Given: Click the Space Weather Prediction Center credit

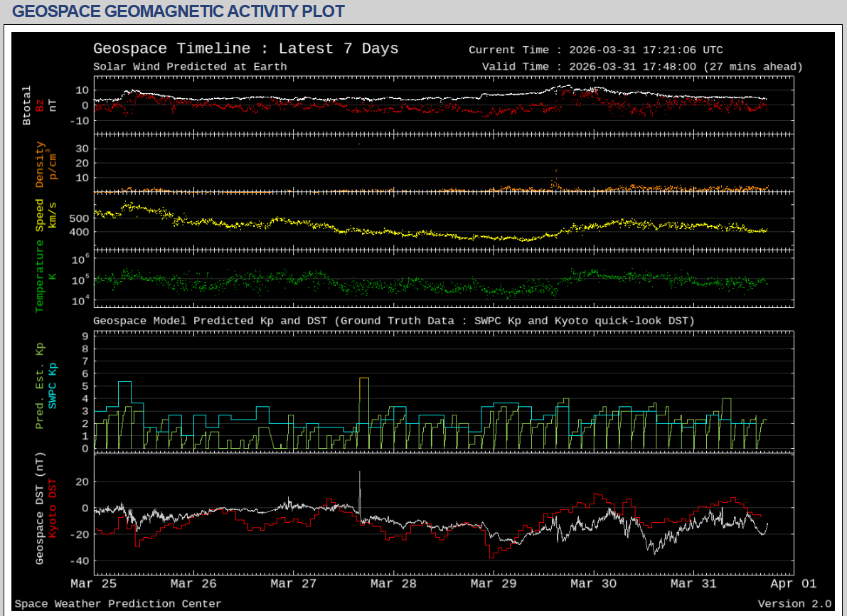Looking at the screenshot, I should (x=118, y=604).
